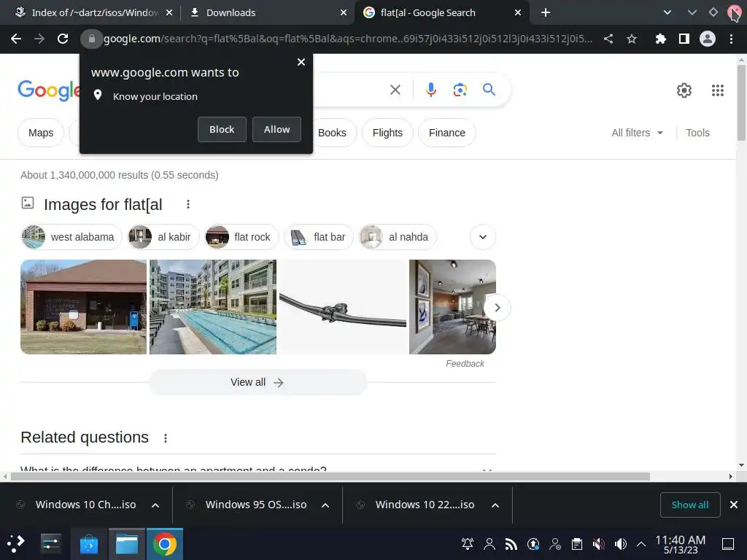Show all downloads
747x560 pixels.
pos(690,505)
